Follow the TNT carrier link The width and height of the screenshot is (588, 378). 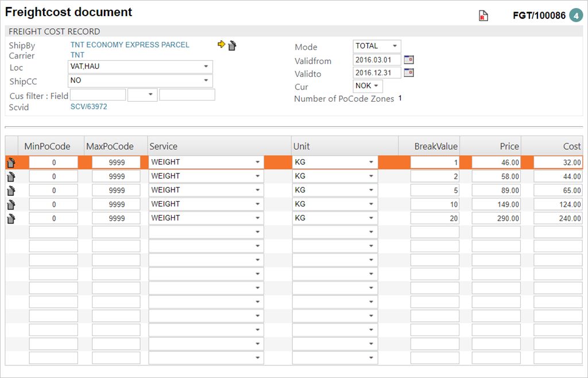(78, 55)
